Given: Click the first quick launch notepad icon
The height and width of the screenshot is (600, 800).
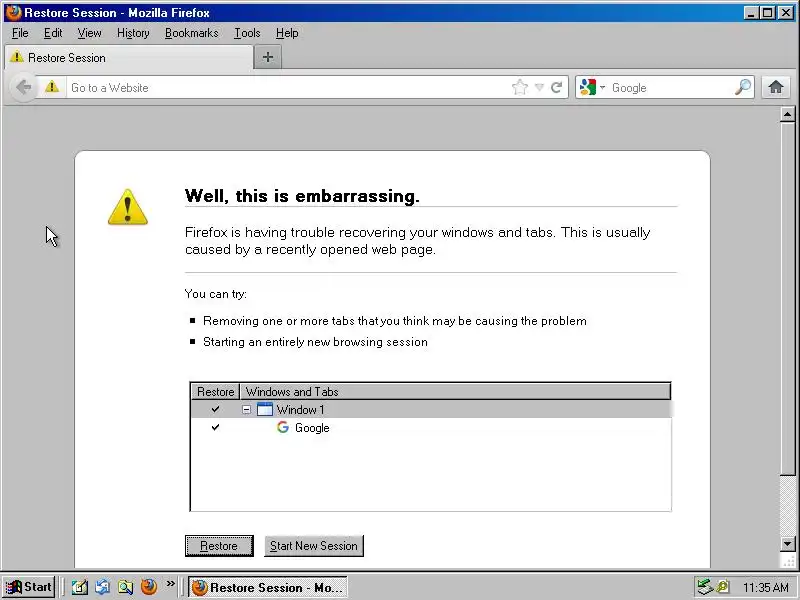Looking at the screenshot, I should click(x=79, y=587).
